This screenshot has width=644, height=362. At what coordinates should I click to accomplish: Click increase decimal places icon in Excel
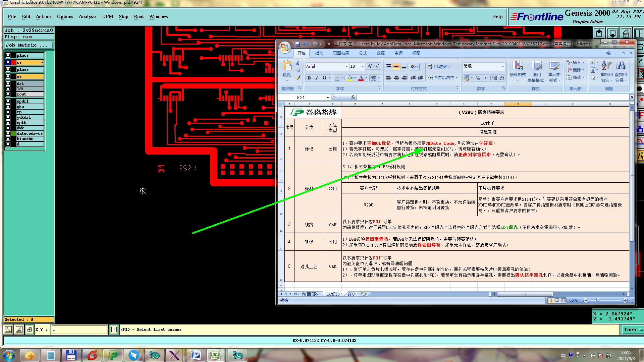(494, 78)
